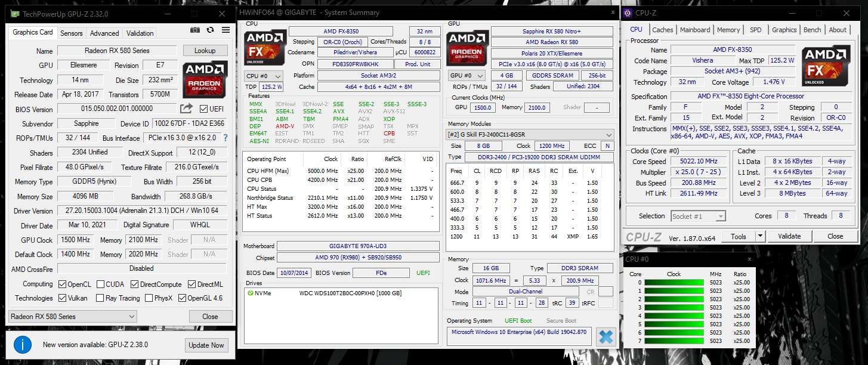Viewport: 868px width, 365px height.
Task: Close the HWiNFO64 System Summary window
Action: (x=612, y=12)
